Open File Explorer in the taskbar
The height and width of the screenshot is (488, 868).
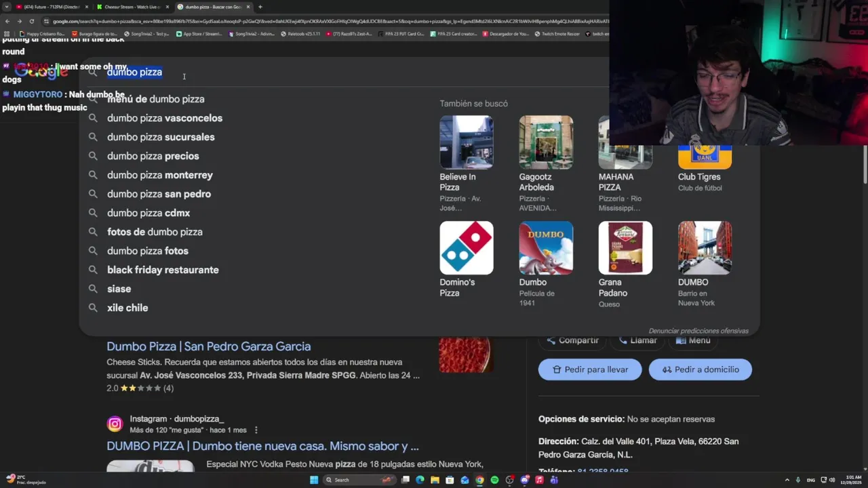[435, 480]
